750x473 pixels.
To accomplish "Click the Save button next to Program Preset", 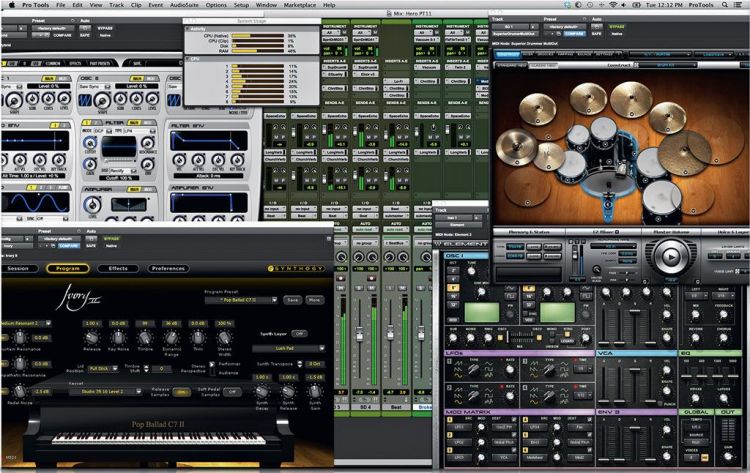I will coord(292,299).
